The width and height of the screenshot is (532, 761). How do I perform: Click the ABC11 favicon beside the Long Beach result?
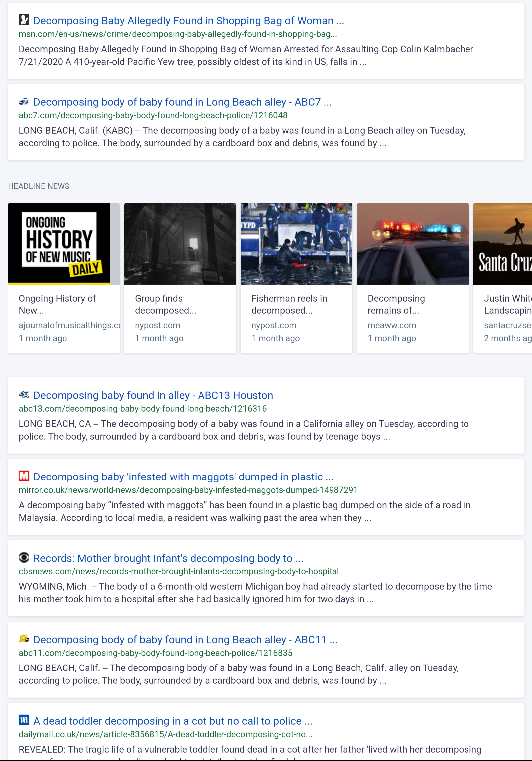[x=24, y=639]
